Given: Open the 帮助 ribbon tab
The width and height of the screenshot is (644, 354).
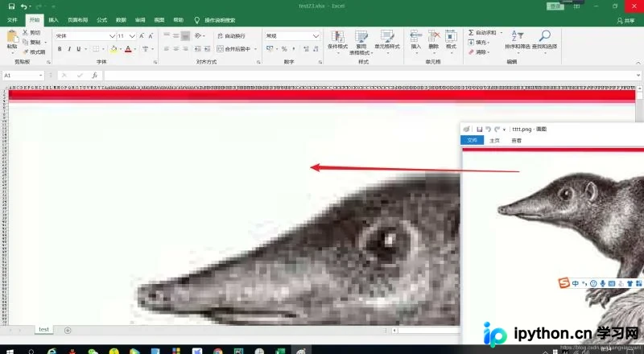Looking at the screenshot, I should pyautogui.click(x=178, y=20).
